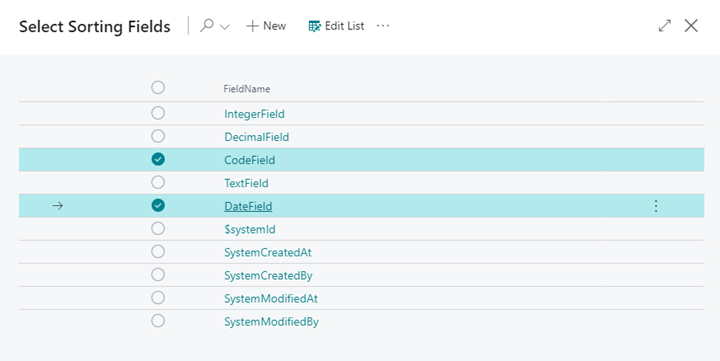This screenshot has width=720, height=361.
Task: Expand the dialog with the arrows icon
Action: pyautogui.click(x=664, y=26)
